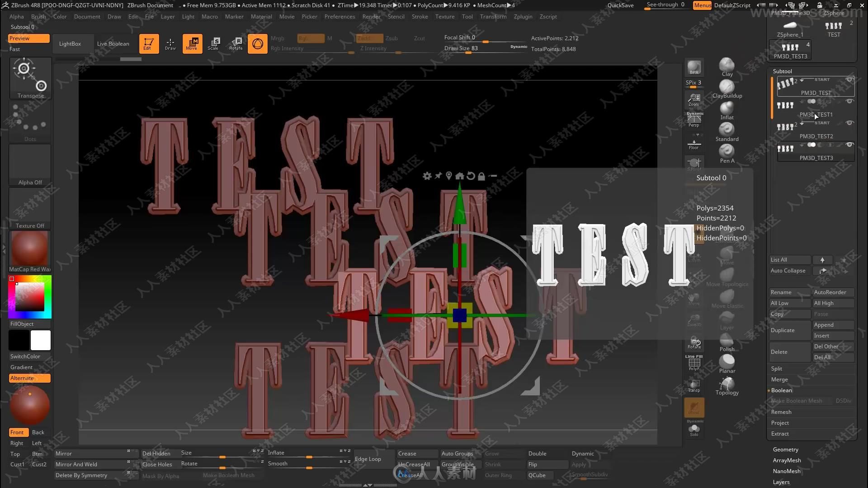Click the gizmo lock icon

(x=481, y=176)
